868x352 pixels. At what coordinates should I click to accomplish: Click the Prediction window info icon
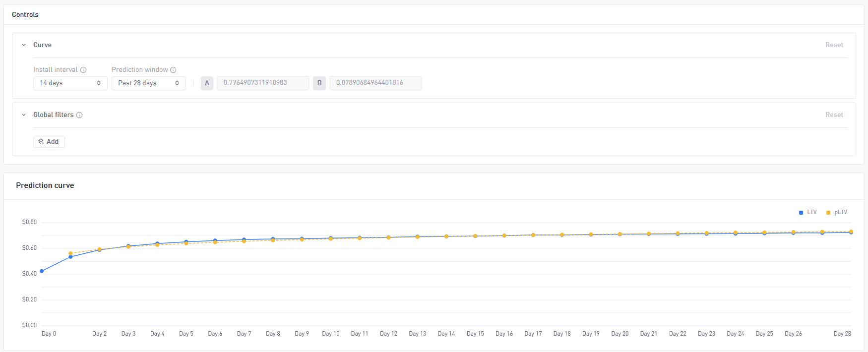[173, 70]
